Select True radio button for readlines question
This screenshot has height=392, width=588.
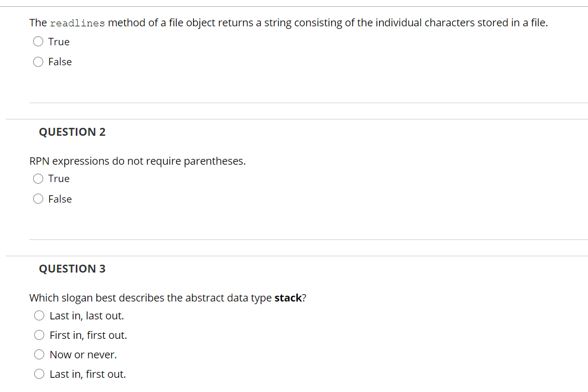coord(38,42)
